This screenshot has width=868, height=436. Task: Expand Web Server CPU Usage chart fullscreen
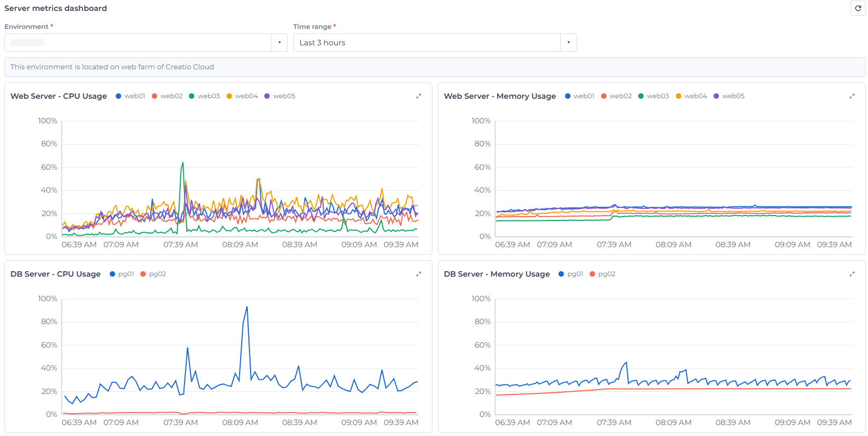(x=419, y=96)
